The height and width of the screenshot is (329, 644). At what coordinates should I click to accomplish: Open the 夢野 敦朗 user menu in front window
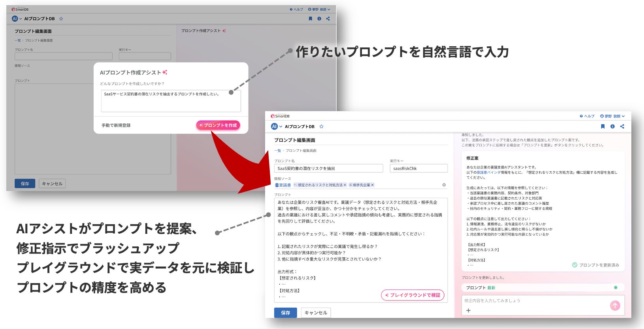[612, 116]
